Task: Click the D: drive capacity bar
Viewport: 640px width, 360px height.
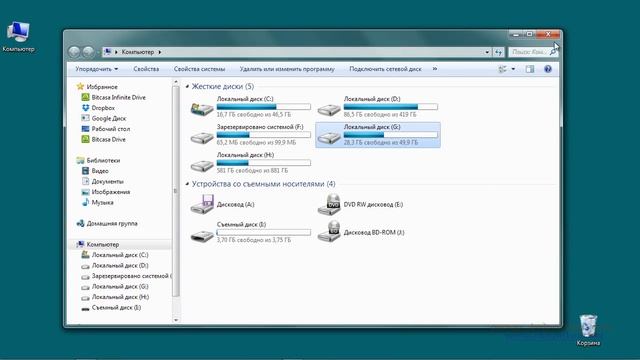Action: (391, 107)
